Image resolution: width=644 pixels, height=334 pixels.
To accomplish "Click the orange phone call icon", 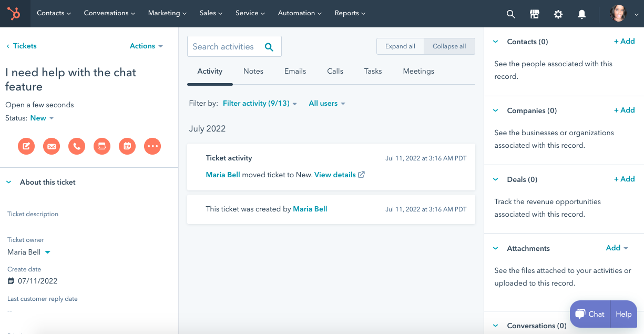I will 77,146.
